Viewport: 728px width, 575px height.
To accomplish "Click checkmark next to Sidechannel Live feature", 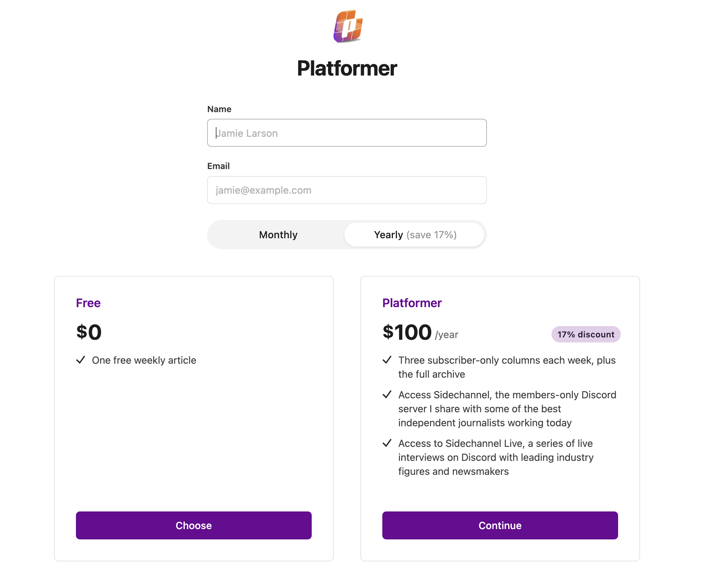I will click(387, 443).
